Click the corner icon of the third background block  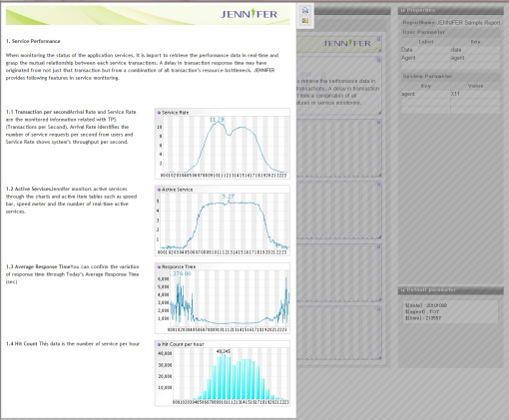pos(378,123)
